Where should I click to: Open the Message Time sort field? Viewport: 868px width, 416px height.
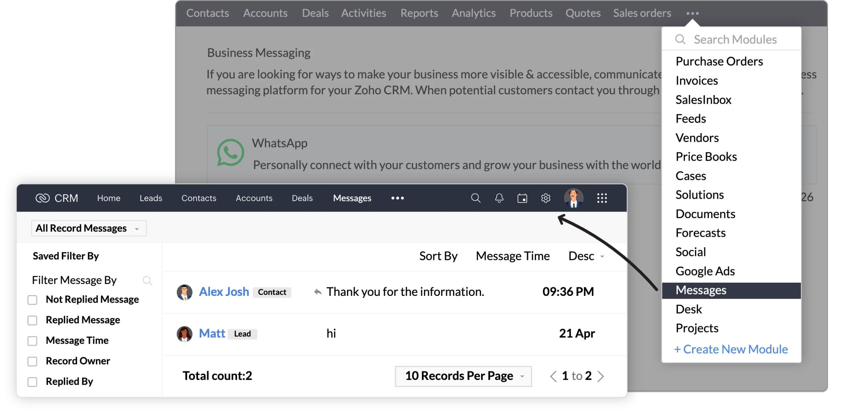pos(513,256)
